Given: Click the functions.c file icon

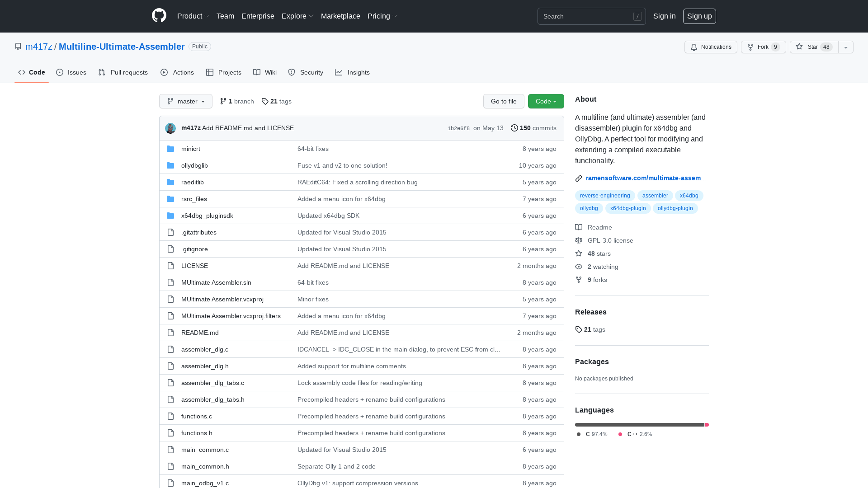Looking at the screenshot, I should pyautogui.click(x=170, y=416).
